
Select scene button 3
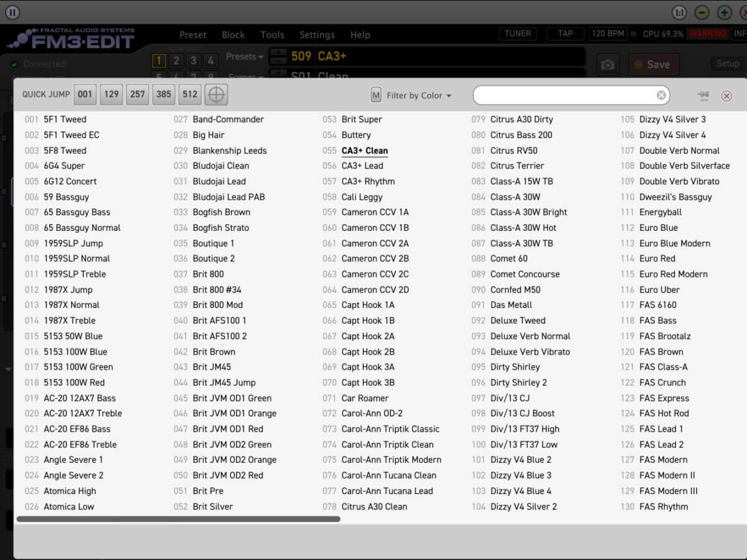pos(194,60)
